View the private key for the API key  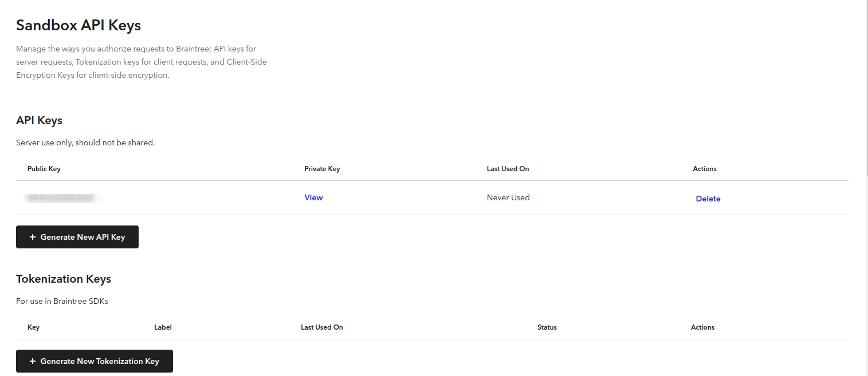pos(313,197)
